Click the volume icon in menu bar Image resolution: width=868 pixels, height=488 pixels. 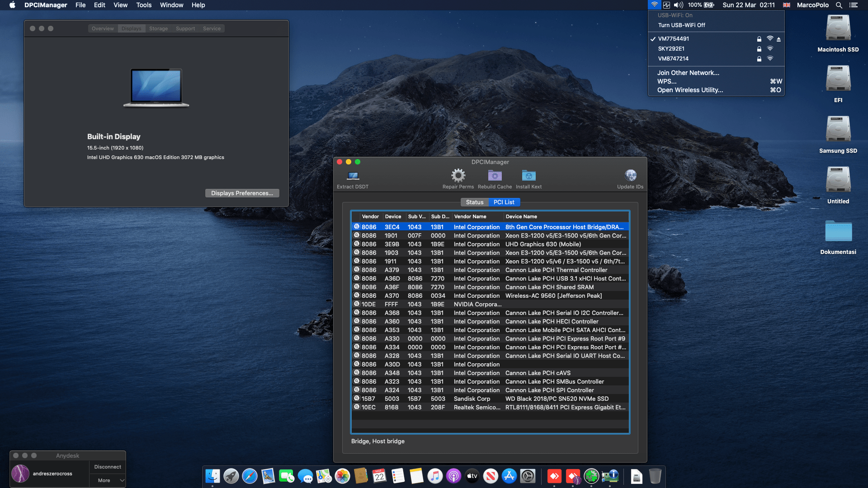(x=678, y=5)
